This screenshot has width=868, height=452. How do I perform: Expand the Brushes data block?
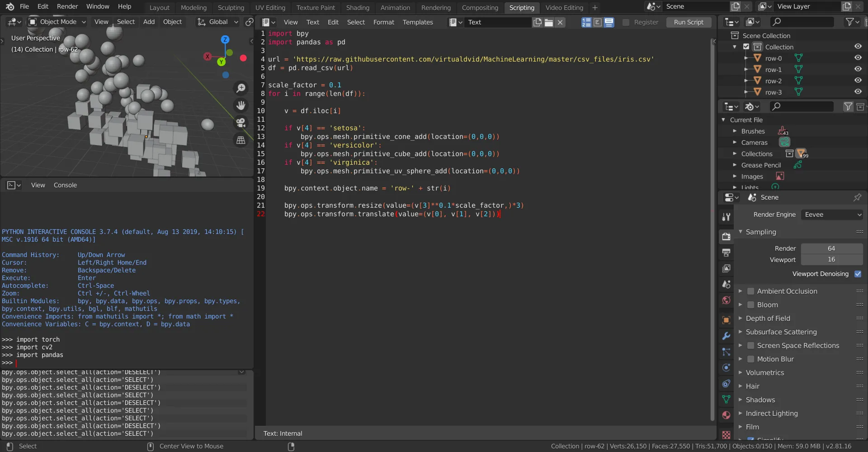pyautogui.click(x=735, y=131)
